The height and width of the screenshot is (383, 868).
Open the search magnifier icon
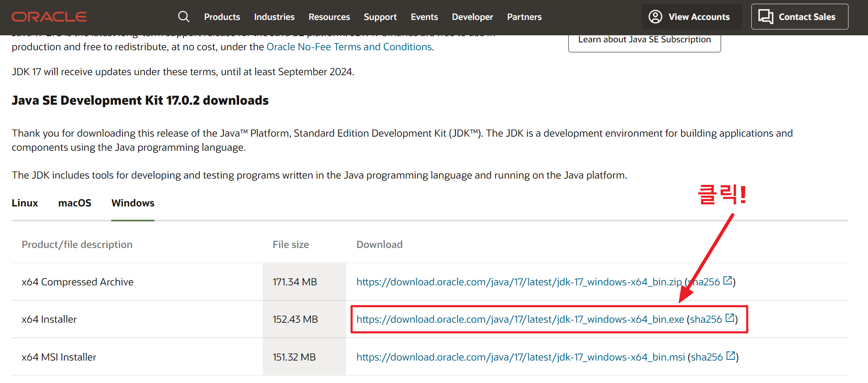click(x=183, y=17)
